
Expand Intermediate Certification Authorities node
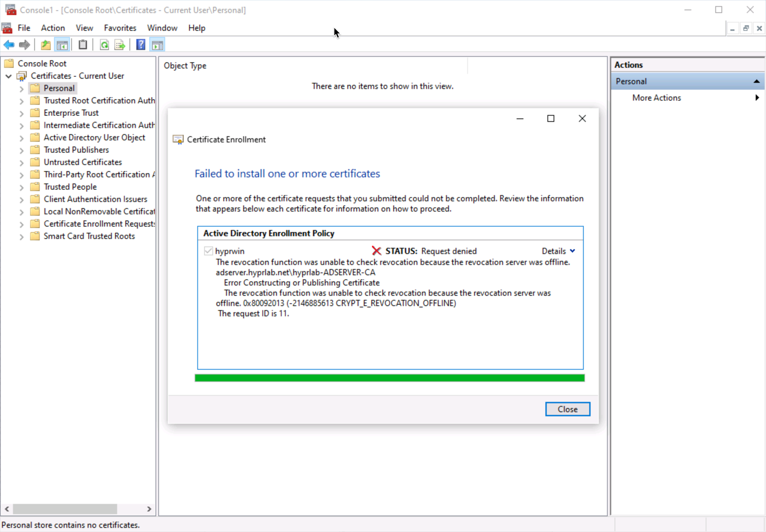pyautogui.click(x=21, y=126)
